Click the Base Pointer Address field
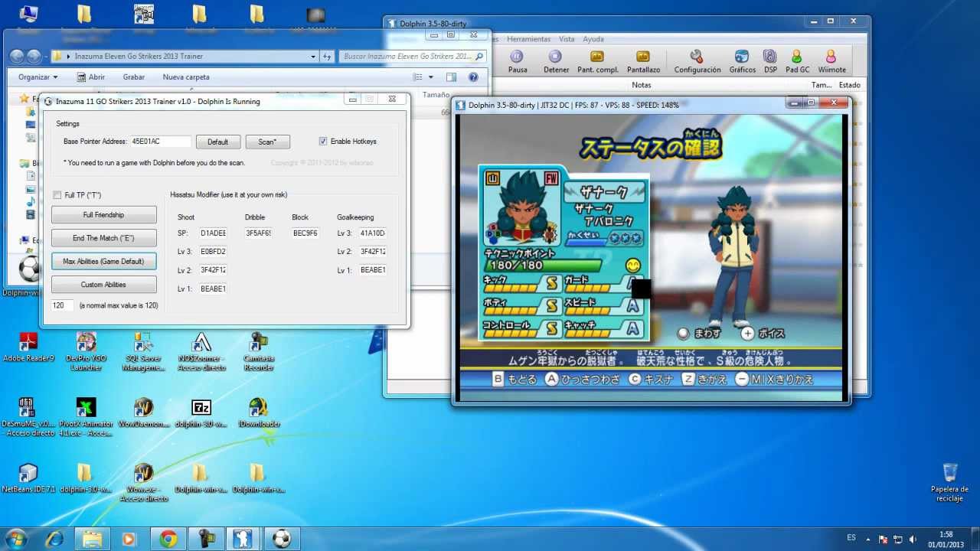980x551 pixels. click(x=160, y=142)
